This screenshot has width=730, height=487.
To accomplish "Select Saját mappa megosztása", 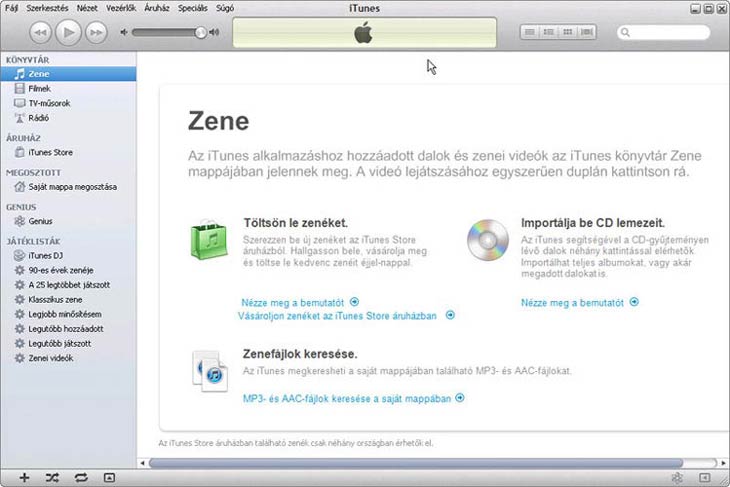I will 68,187.
